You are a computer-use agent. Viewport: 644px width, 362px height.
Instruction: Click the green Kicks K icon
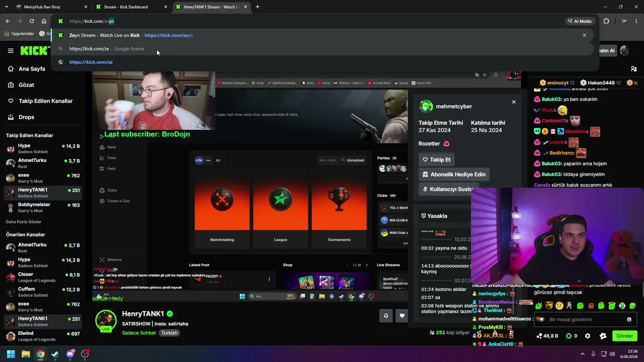tap(569, 336)
